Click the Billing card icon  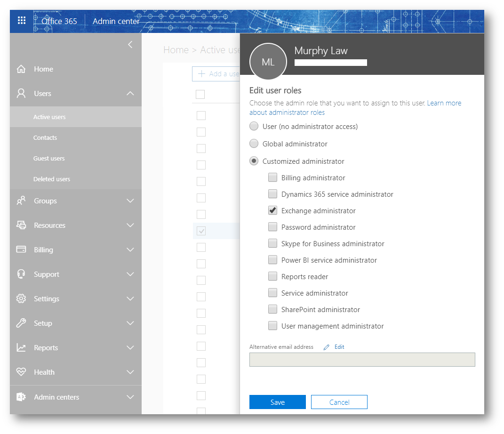(21, 250)
